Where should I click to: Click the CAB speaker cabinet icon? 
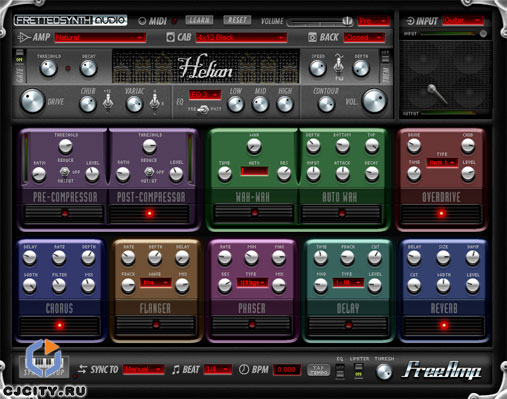point(170,37)
